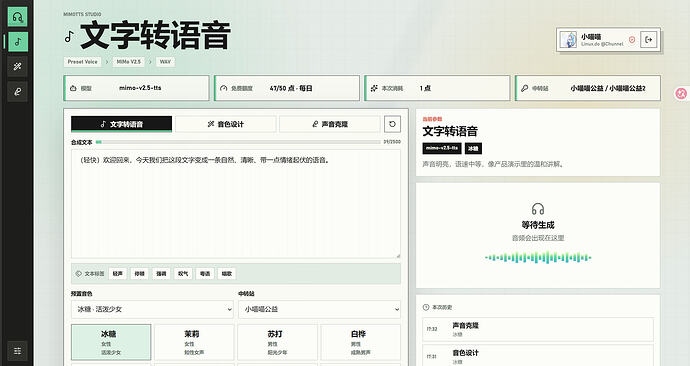Viewport: 690px width, 366px height.
Task: Insert the 粤语 text tag
Action: 205,274
